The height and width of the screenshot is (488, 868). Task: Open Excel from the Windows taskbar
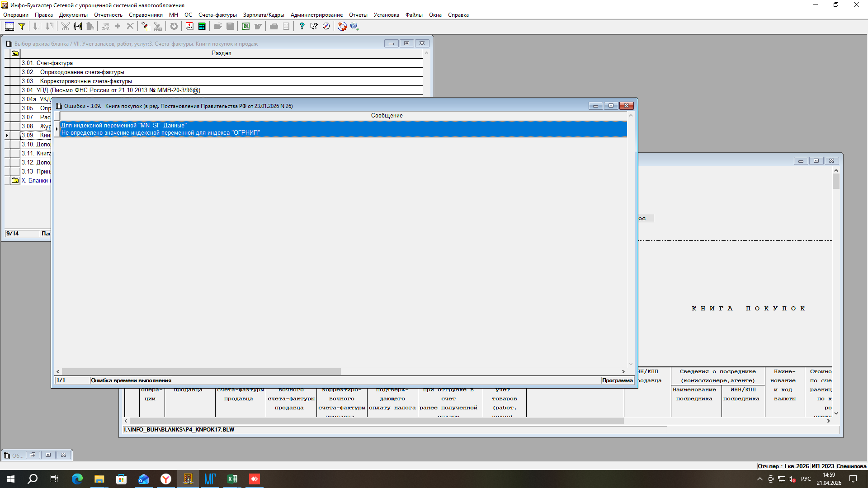tap(232, 479)
